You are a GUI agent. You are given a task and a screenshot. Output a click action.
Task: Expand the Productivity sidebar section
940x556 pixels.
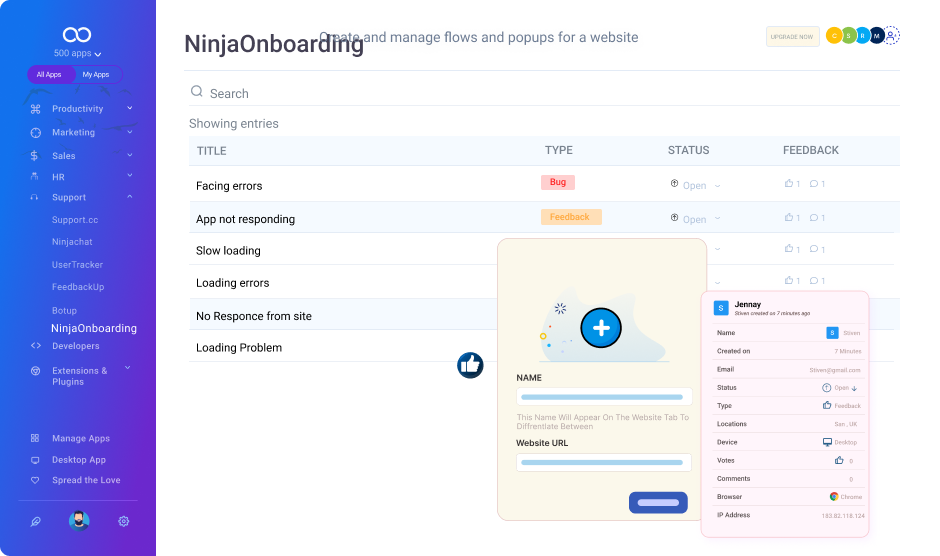[x=129, y=108]
